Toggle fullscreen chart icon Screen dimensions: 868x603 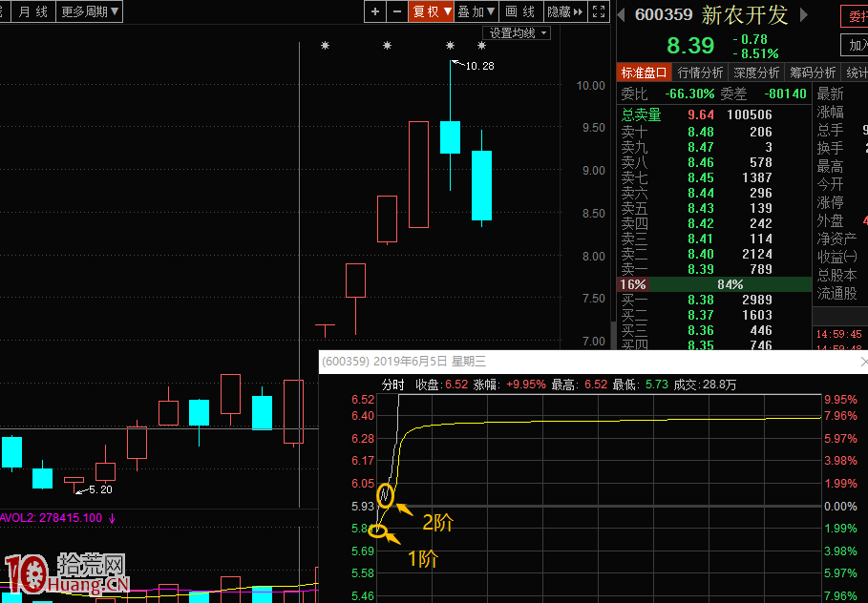pyautogui.click(x=599, y=11)
